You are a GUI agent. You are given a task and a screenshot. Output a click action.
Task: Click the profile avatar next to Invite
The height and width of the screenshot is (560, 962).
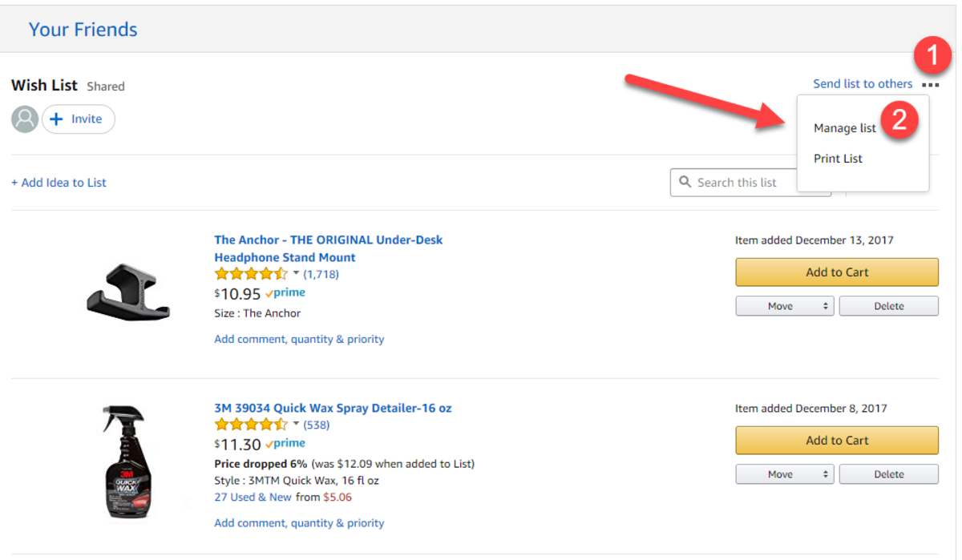(x=24, y=119)
